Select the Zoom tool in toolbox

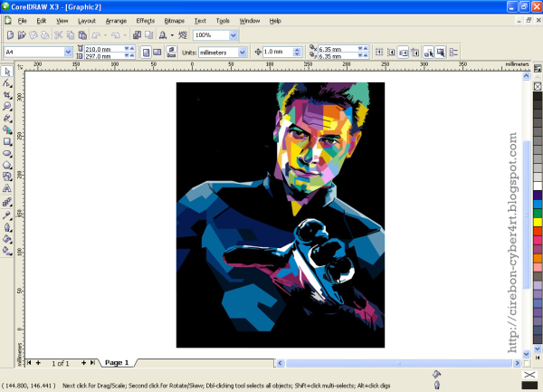pos(7,106)
